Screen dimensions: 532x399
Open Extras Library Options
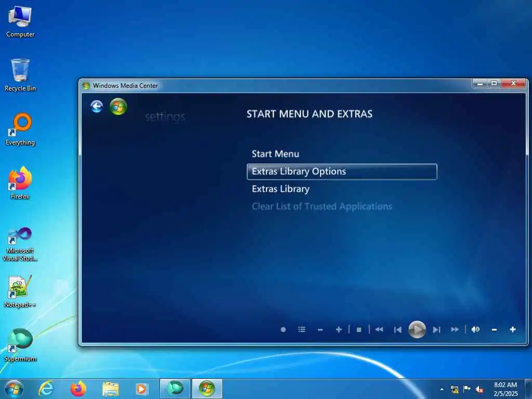[342, 171]
